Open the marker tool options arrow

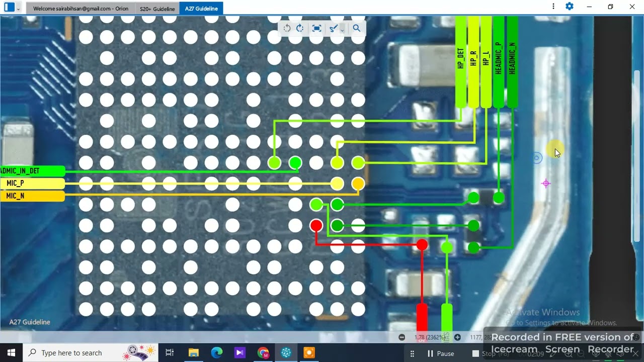[342, 29]
